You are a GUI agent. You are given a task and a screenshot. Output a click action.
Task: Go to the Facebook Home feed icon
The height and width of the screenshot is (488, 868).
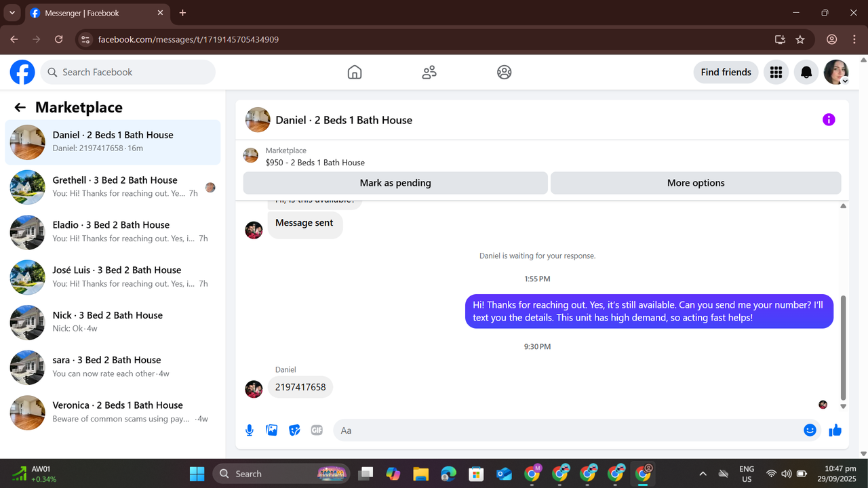click(x=354, y=72)
